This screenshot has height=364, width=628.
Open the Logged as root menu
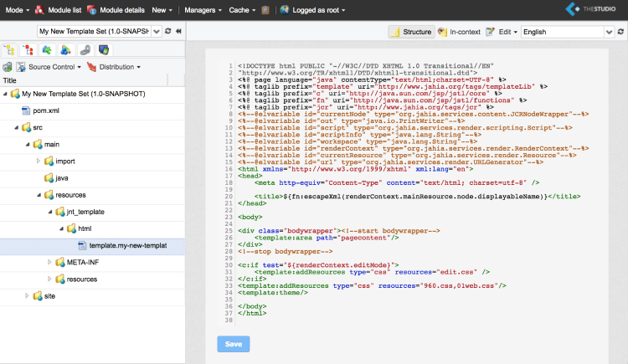(318, 10)
